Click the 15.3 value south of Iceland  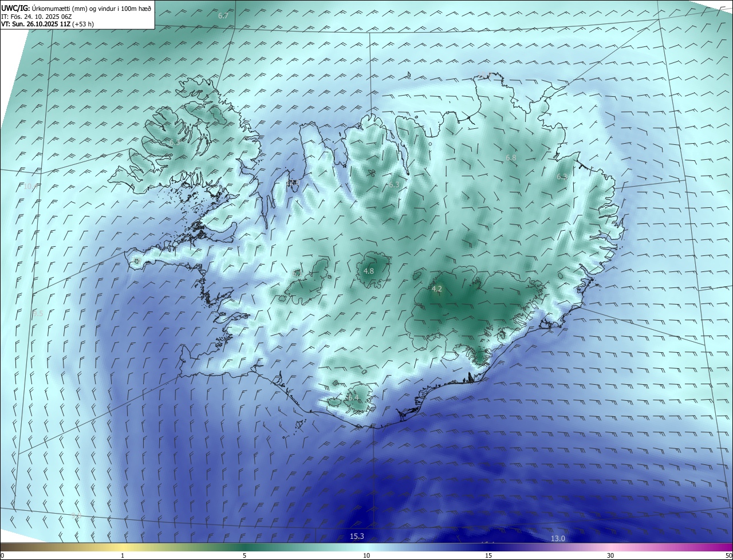point(357,536)
